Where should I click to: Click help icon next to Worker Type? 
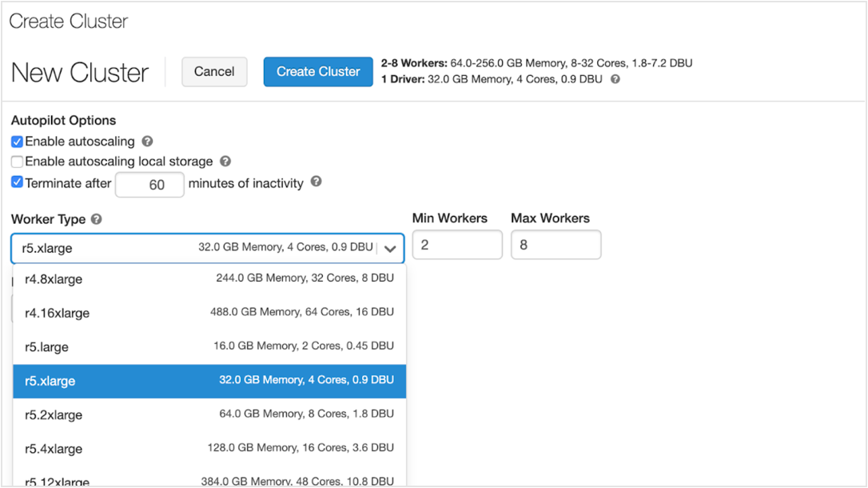[x=97, y=219]
